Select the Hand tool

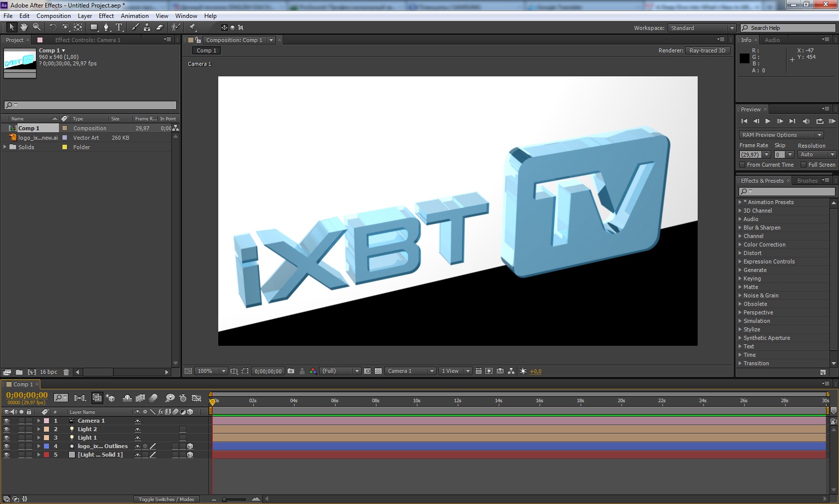coord(24,27)
